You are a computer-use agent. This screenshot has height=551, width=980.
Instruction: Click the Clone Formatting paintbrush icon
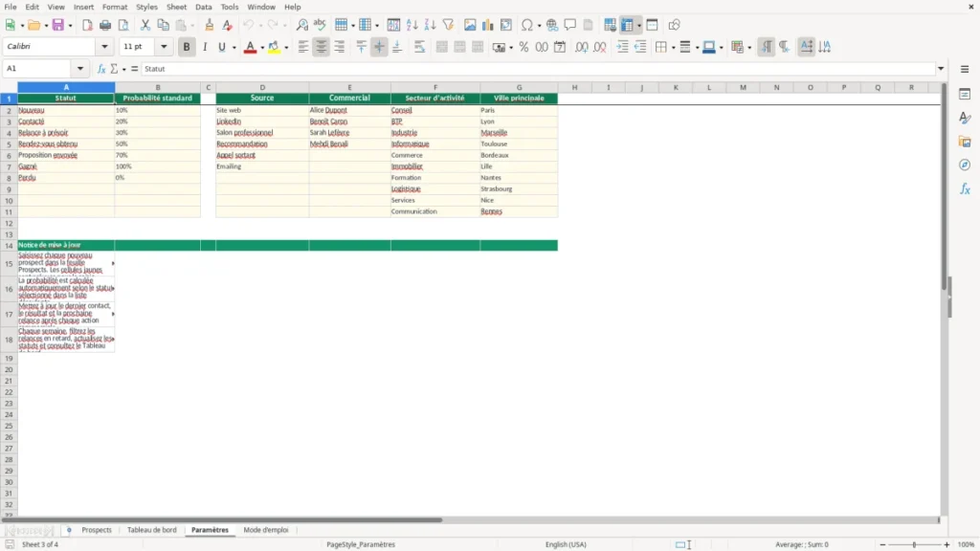tap(210, 25)
